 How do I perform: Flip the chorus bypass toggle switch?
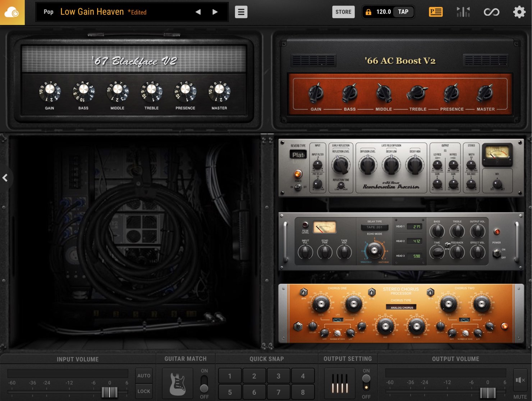[x=298, y=327]
